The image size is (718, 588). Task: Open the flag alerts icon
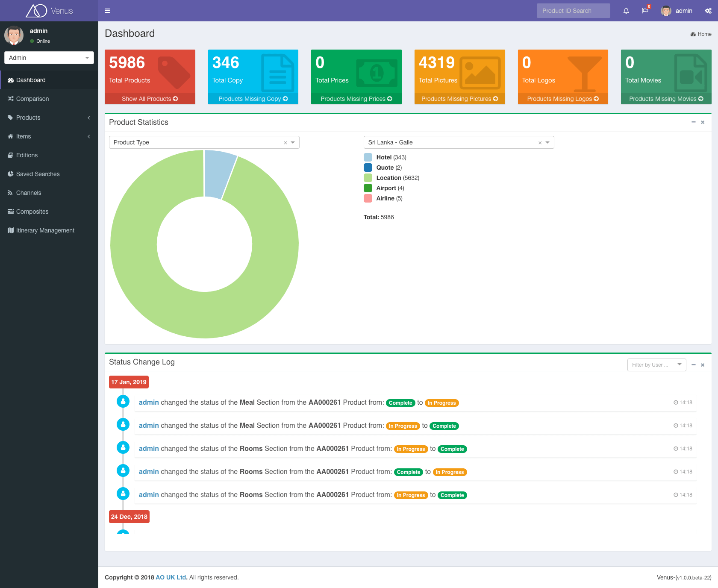tap(645, 11)
